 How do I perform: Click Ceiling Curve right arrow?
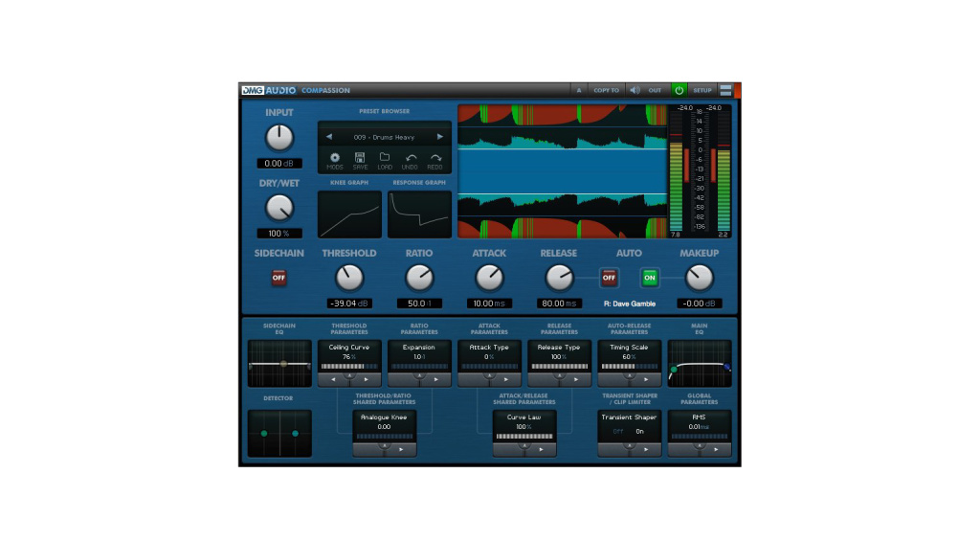367,379
